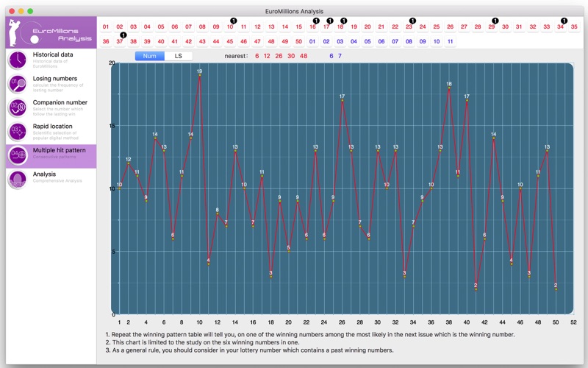Pick red number 05

pyautogui.click(x=161, y=26)
